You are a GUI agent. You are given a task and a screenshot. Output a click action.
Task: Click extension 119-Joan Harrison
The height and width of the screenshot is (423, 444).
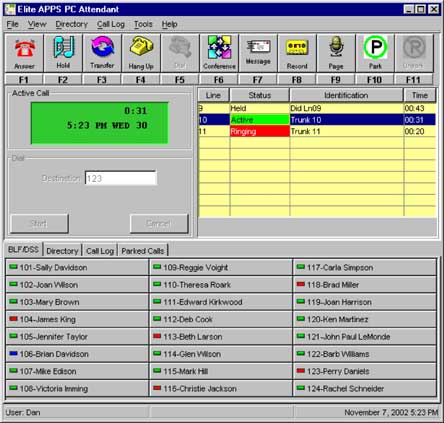tap(365, 302)
